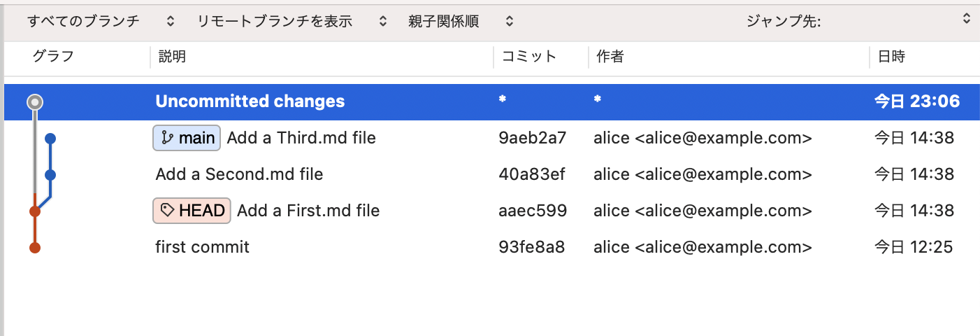Viewport: 980px width, 336px height.
Task: Click the 今日 14:38 date on the 40a83ef row
Action: coord(914,174)
